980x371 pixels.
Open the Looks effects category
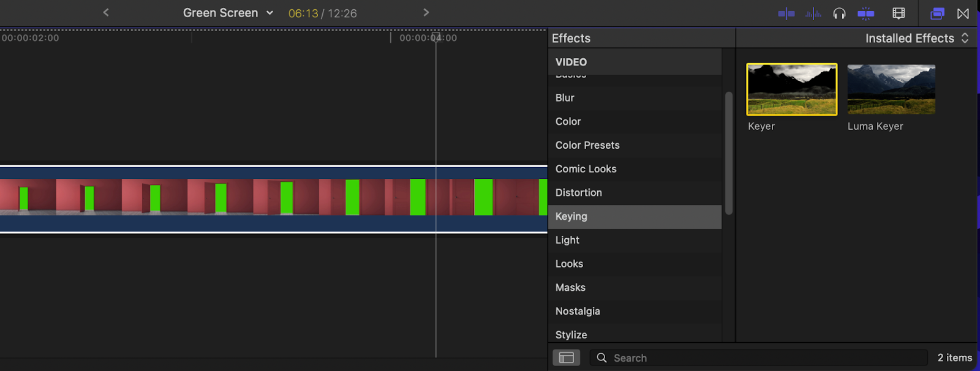pos(635,264)
